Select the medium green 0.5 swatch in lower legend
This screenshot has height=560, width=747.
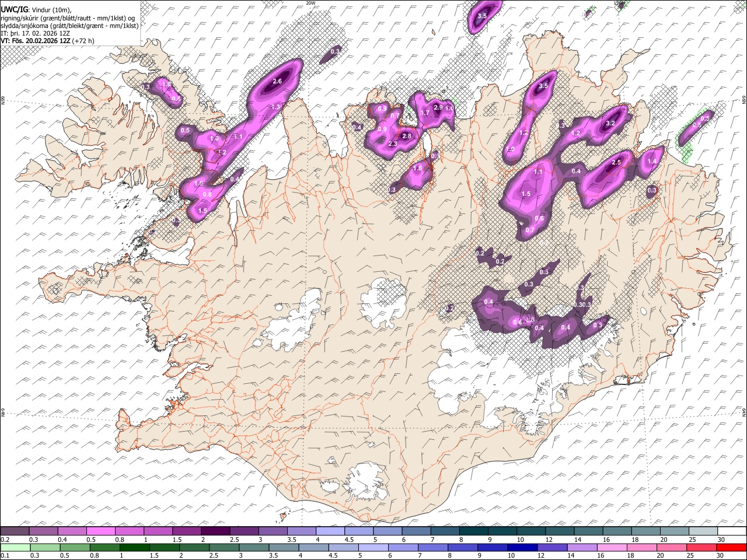[75, 547]
